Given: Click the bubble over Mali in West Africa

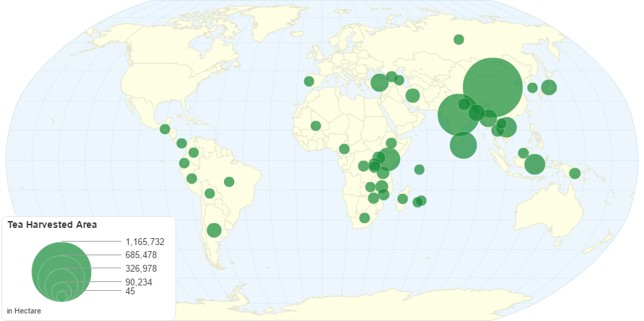Looking at the screenshot, I should coord(316,125).
